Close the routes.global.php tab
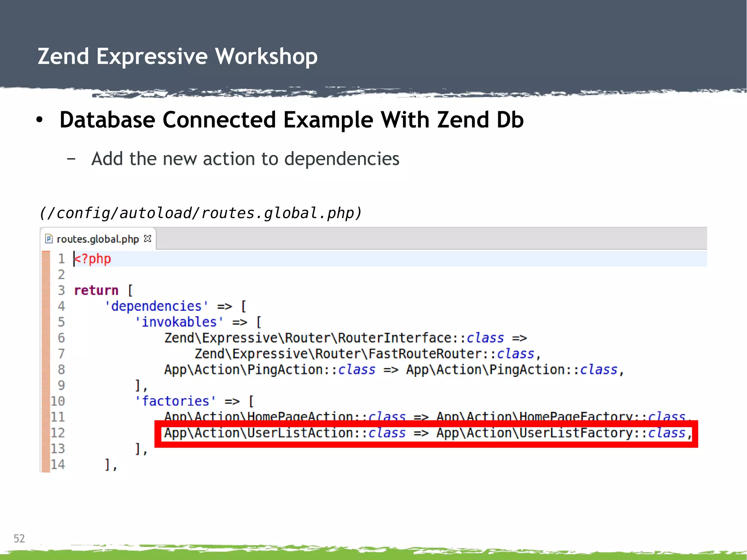The image size is (747, 560). pyautogui.click(x=148, y=239)
